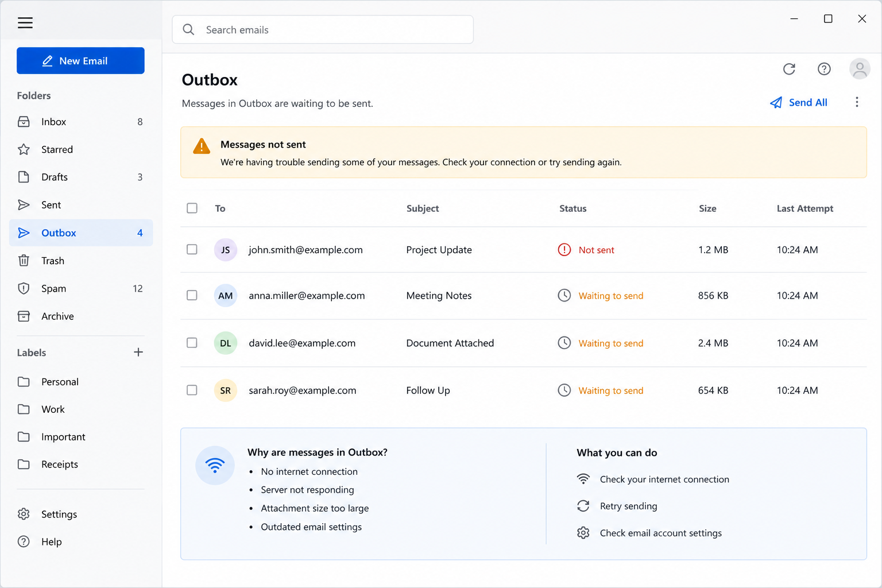Sort by the Size column header
The width and height of the screenshot is (882, 588).
707,208
